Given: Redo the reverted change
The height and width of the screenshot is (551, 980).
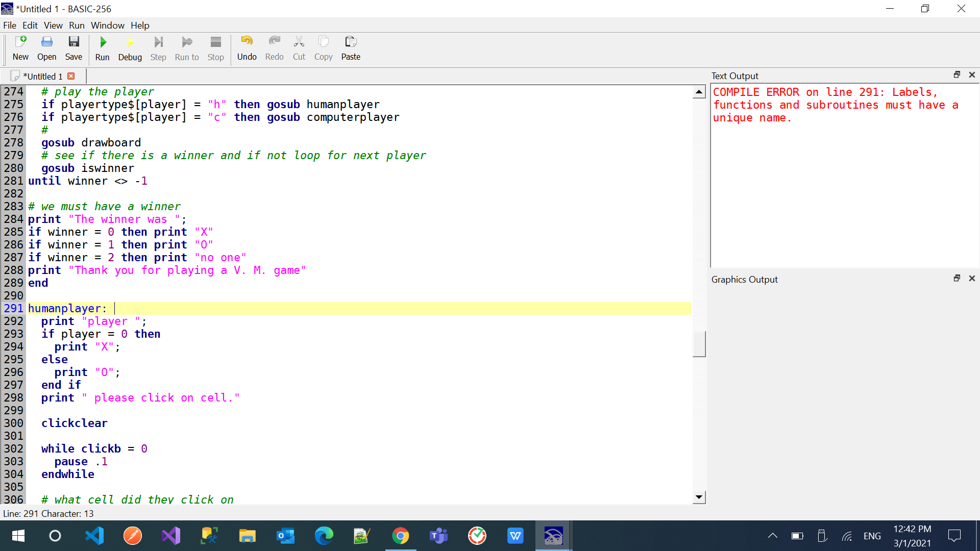Looking at the screenshot, I should (x=274, y=48).
